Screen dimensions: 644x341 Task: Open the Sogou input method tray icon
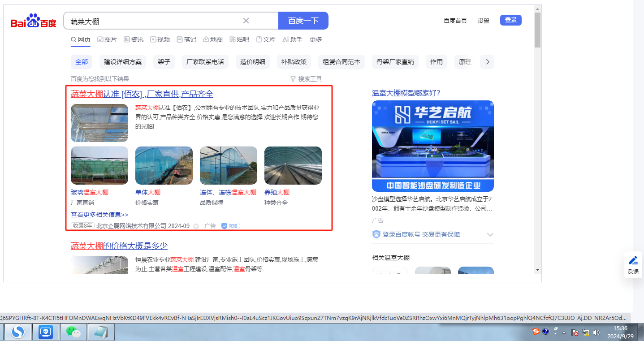[536, 332]
